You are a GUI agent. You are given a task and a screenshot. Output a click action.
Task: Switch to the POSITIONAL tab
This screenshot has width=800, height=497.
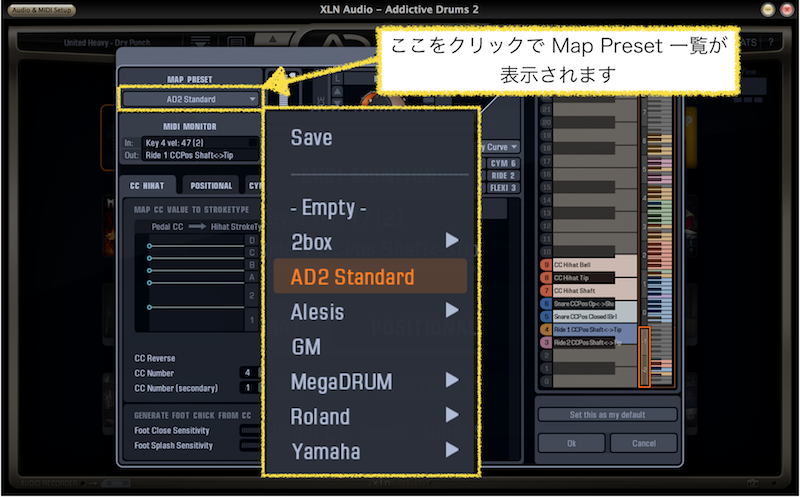pyautogui.click(x=211, y=186)
